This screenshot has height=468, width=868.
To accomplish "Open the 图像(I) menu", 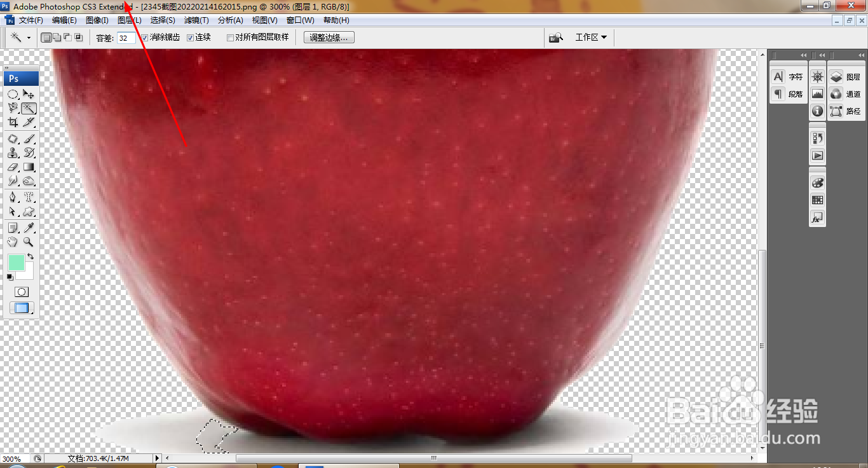I will (x=97, y=20).
